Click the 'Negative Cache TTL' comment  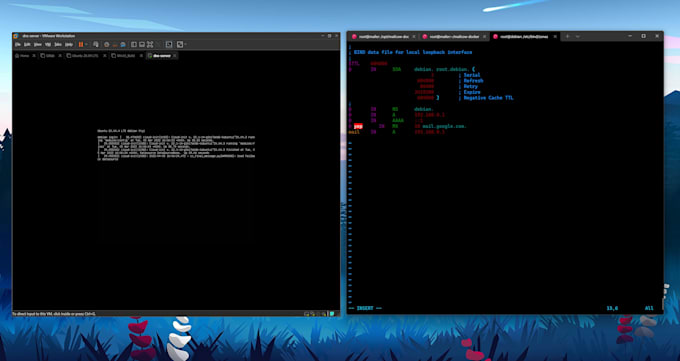coord(488,98)
